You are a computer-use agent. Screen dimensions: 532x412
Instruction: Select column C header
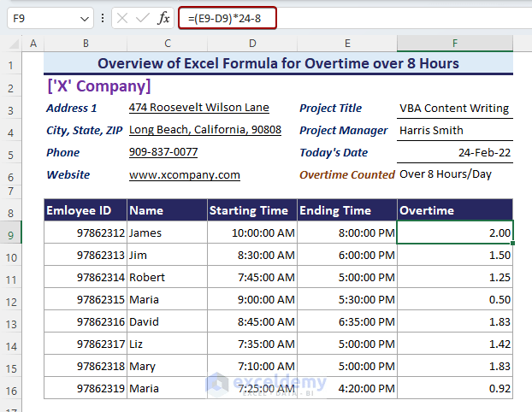[x=168, y=44]
